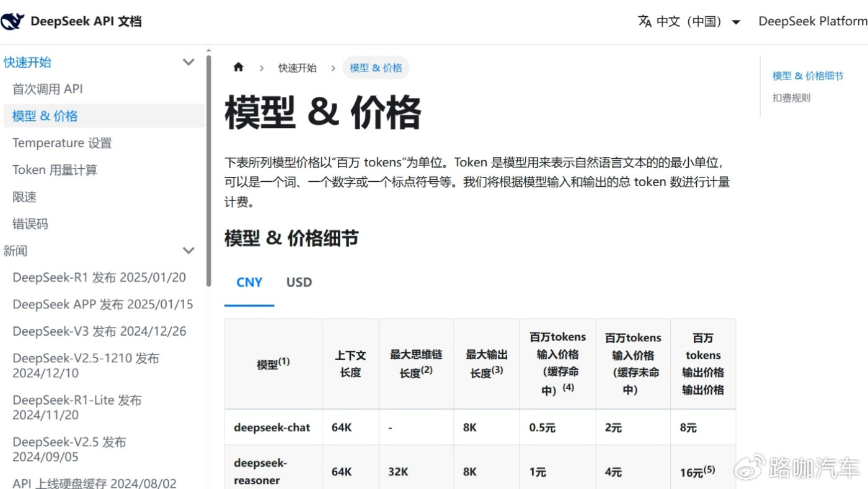Open DeepSeek-R1 发布 2025/01/20 news

click(99, 277)
